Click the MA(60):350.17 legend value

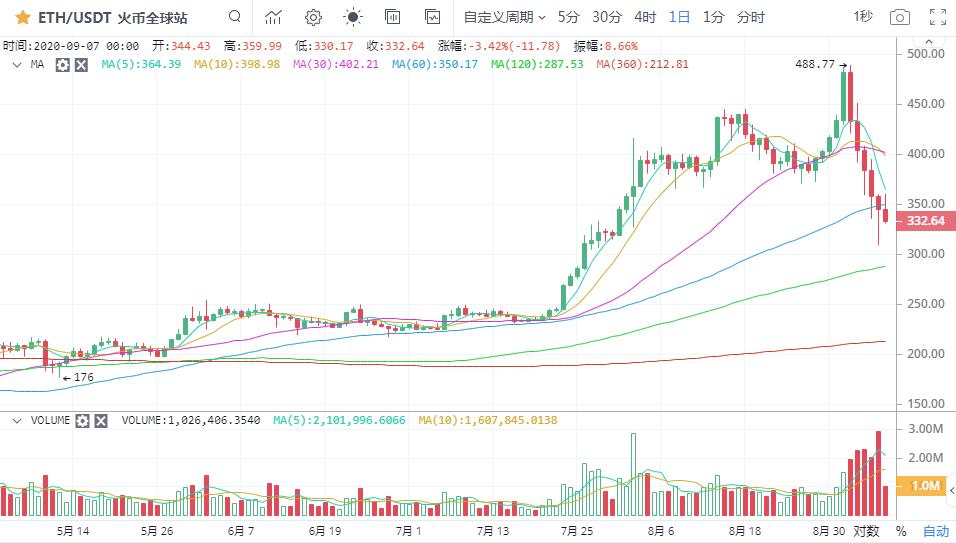click(x=435, y=64)
